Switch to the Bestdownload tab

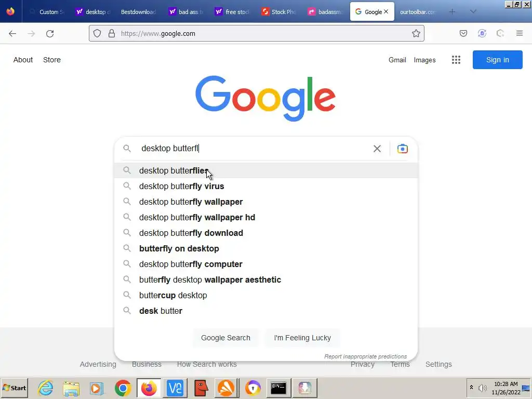coord(139,12)
